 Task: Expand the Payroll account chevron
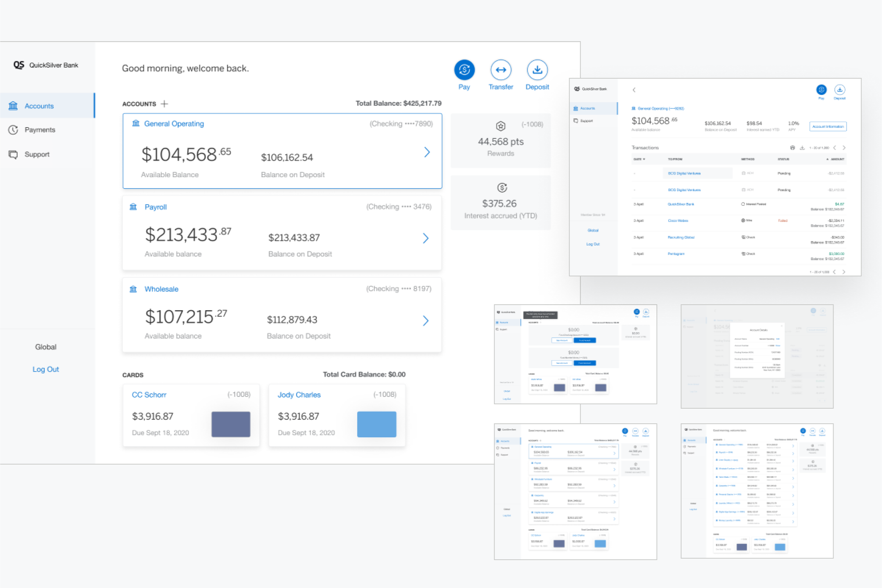425,238
